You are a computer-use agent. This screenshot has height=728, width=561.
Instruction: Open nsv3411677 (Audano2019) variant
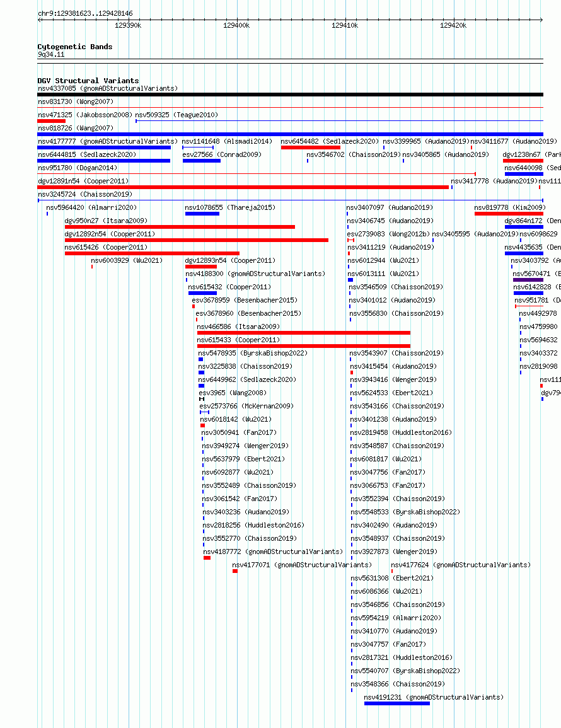point(514,141)
